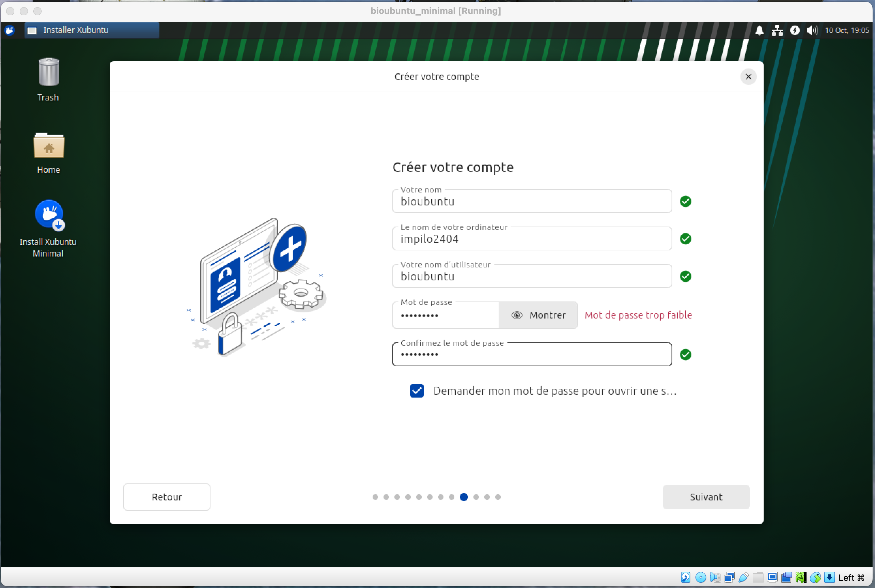Click the Confirmez le mot de passe field
875x588 pixels.
532,355
